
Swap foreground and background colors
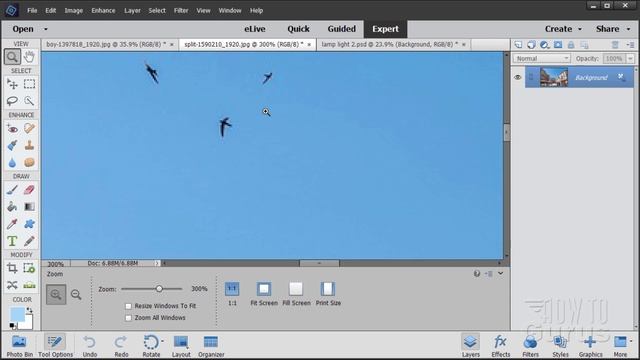tap(29, 310)
